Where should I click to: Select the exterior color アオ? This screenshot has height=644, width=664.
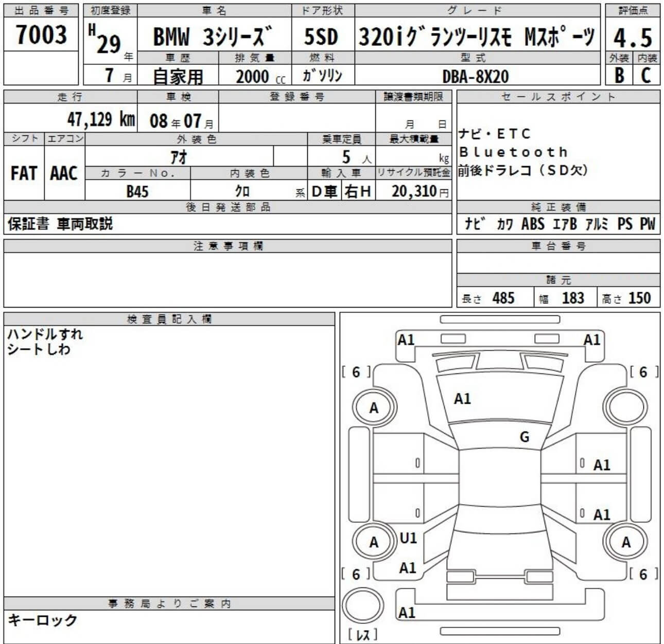pos(179,157)
